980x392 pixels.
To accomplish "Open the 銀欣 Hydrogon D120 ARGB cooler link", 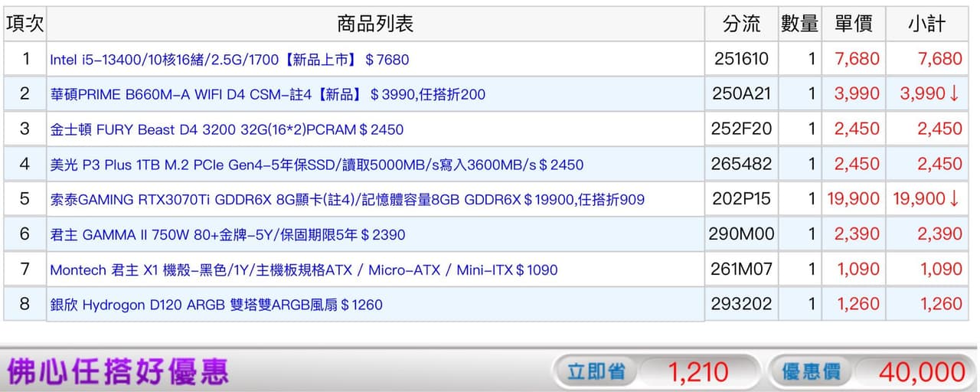I will pyautogui.click(x=216, y=305).
